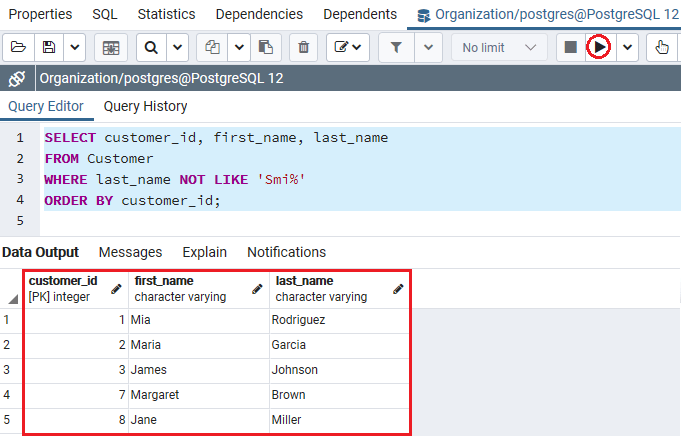Select the Query Editor tab
Screen dimensions: 681x436
click(46, 106)
